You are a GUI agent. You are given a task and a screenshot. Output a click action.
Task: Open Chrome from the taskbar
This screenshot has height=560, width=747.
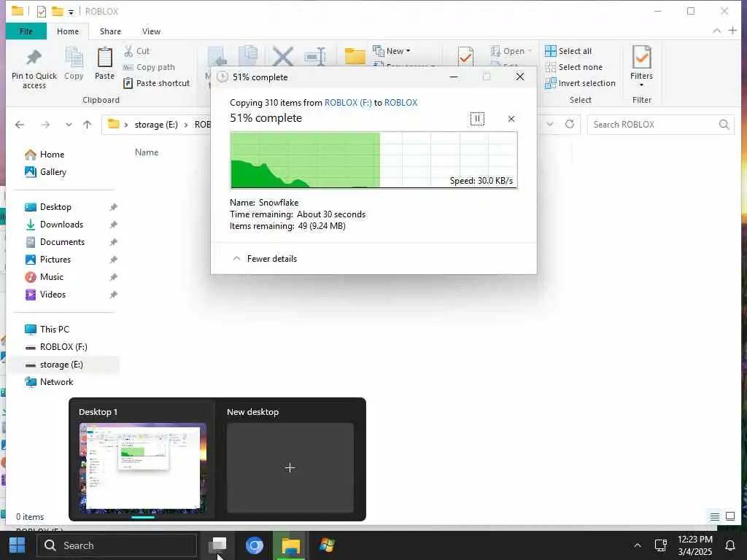(254, 545)
